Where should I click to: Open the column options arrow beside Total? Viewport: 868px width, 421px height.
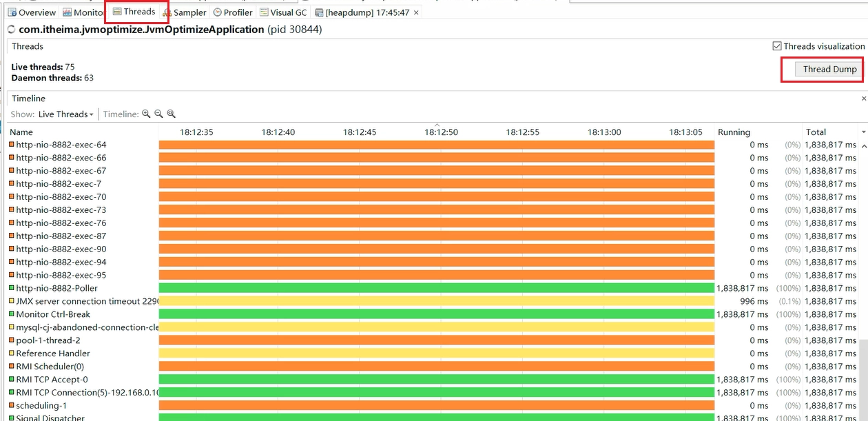pos(864,132)
